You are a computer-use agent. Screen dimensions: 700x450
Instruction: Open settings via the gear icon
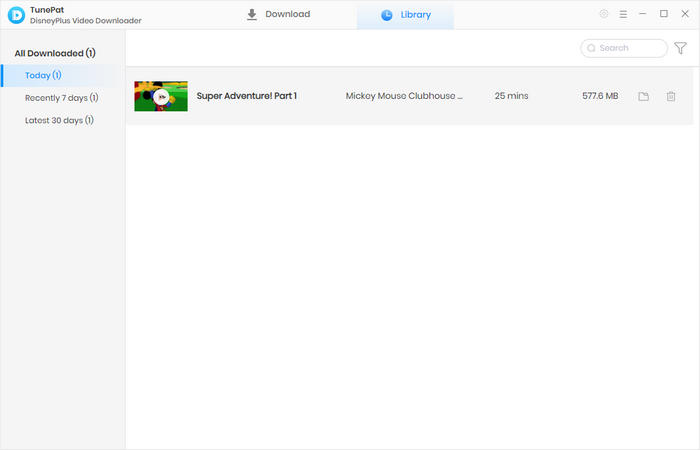tap(603, 14)
